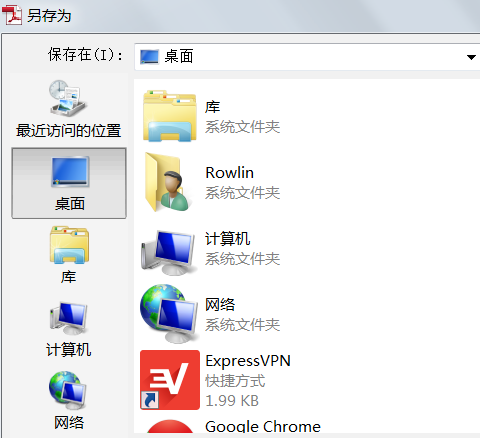The image size is (480, 438).
Task: Click the 1.99 KB size text
Action: click(232, 401)
